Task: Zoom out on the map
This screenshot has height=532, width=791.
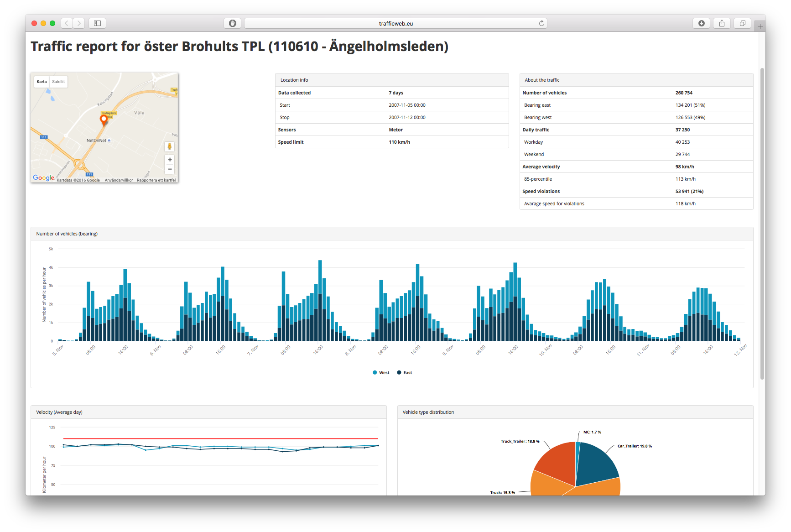Action: pos(169,169)
